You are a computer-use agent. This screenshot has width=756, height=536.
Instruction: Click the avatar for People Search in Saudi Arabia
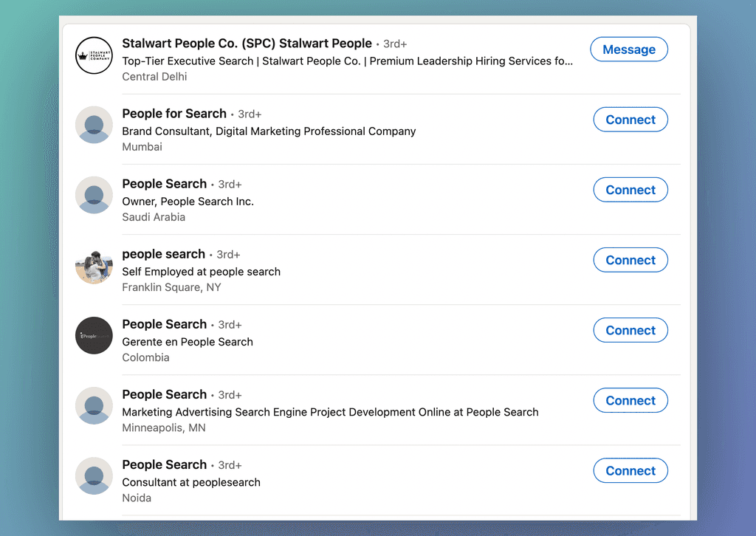pos(94,195)
